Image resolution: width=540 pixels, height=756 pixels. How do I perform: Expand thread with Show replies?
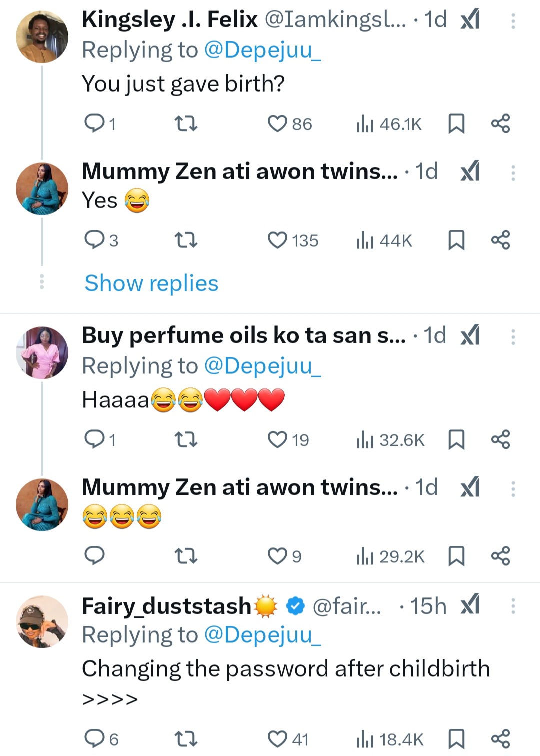(151, 283)
